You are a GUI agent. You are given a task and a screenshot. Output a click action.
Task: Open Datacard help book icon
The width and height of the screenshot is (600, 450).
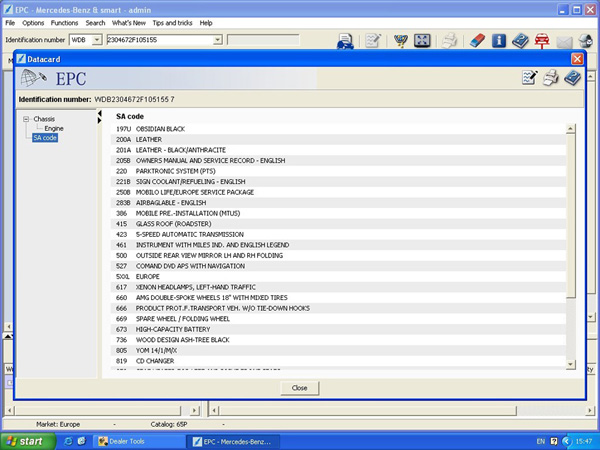pos(572,78)
